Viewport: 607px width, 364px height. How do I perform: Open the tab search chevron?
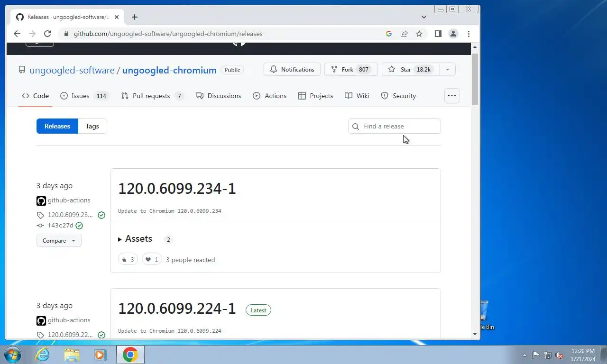424,17
